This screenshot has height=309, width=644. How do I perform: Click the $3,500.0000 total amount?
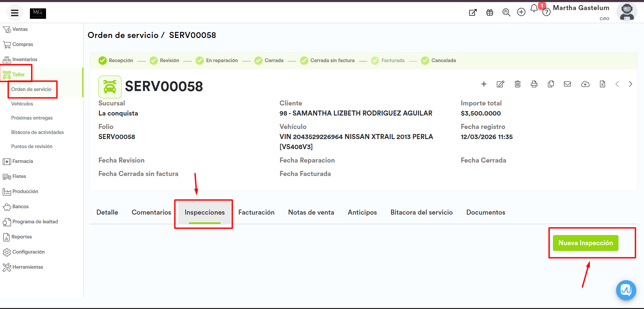[x=481, y=114]
